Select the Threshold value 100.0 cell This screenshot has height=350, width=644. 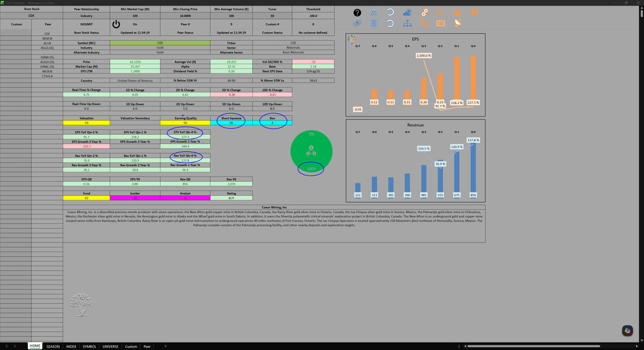(x=313, y=16)
